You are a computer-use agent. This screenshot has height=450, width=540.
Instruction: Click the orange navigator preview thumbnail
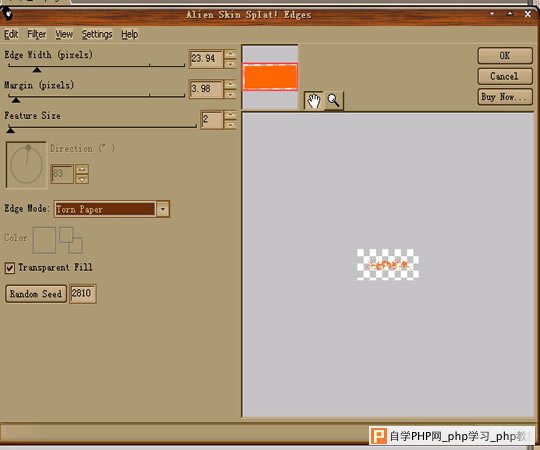[270, 77]
